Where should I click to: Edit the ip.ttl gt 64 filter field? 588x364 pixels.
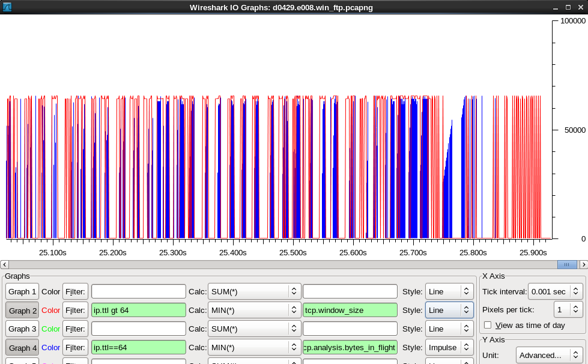[x=138, y=310]
